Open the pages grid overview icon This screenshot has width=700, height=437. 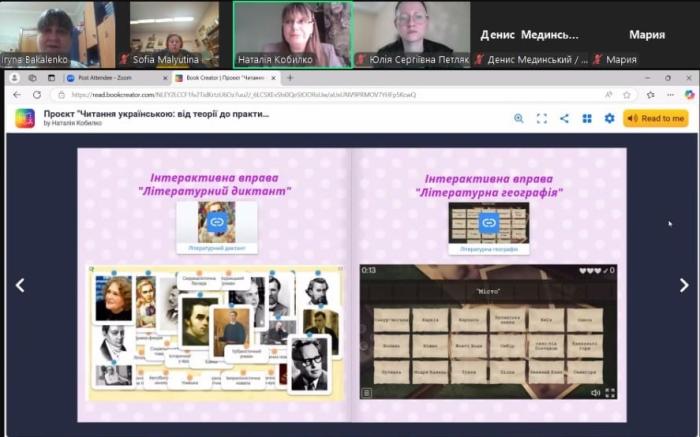pos(587,118)
